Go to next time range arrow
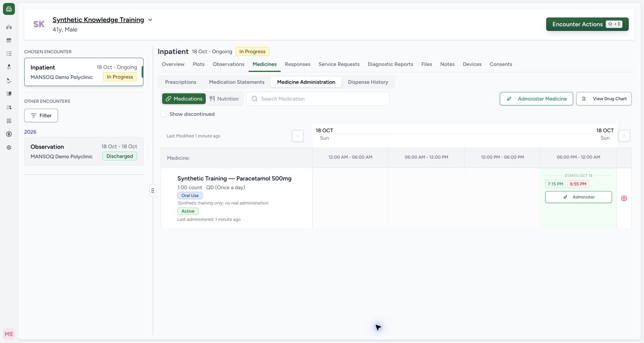Viewport: 644px width, 343px height. click(x=624, y=136)
